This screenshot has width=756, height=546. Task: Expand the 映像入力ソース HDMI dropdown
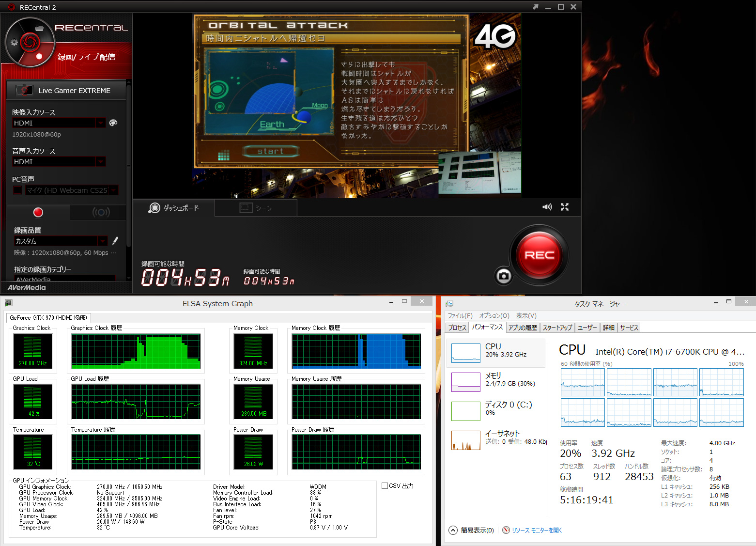101,123
